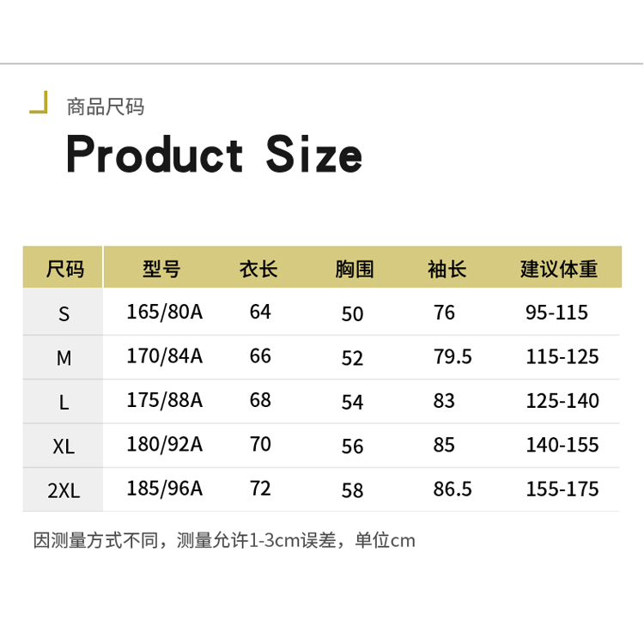Select the 袖长 column header
Image resolution: width=644 pixels, height=644 pixels.
[x=447, y=269]
